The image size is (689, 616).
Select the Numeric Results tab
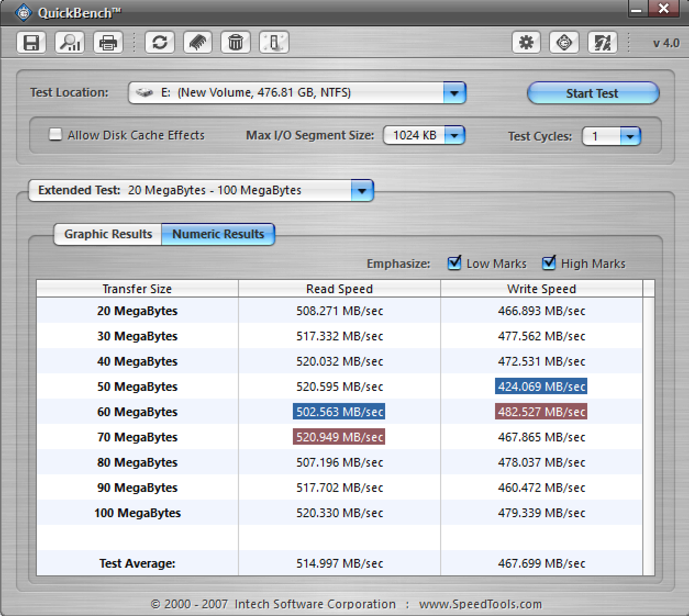pos(218,234)
